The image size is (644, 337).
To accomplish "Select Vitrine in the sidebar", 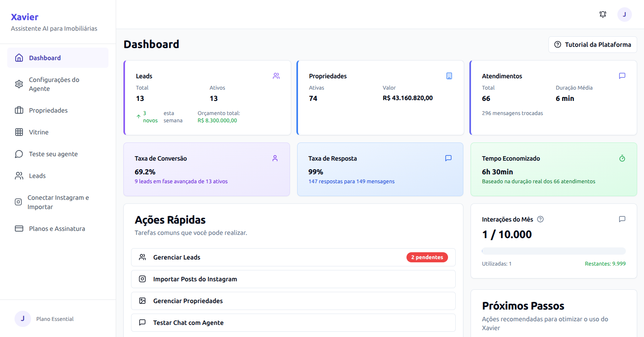I will coord(58,132).
